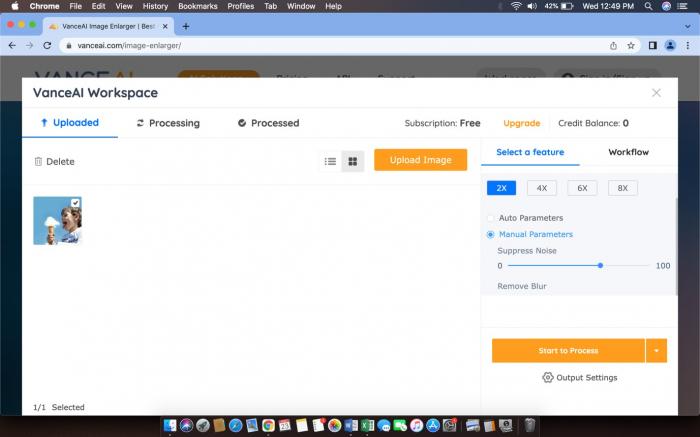The image size is (700, 437).
Task: Open the Processing tab
Action: coord(168,123)
